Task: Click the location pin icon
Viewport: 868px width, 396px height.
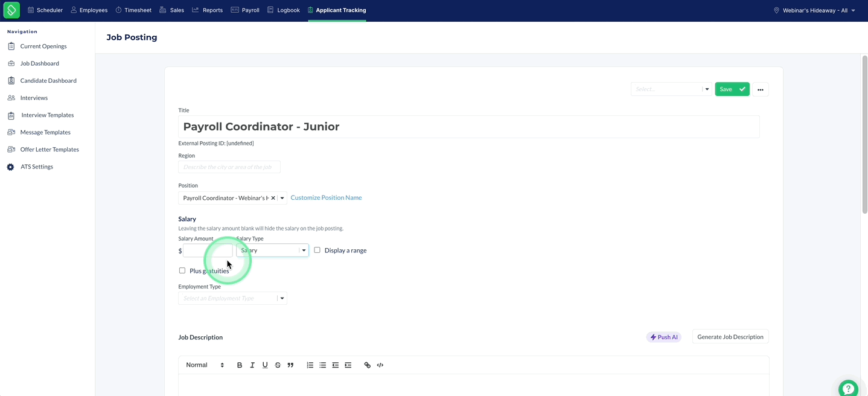Action: [x=776, y=10]
